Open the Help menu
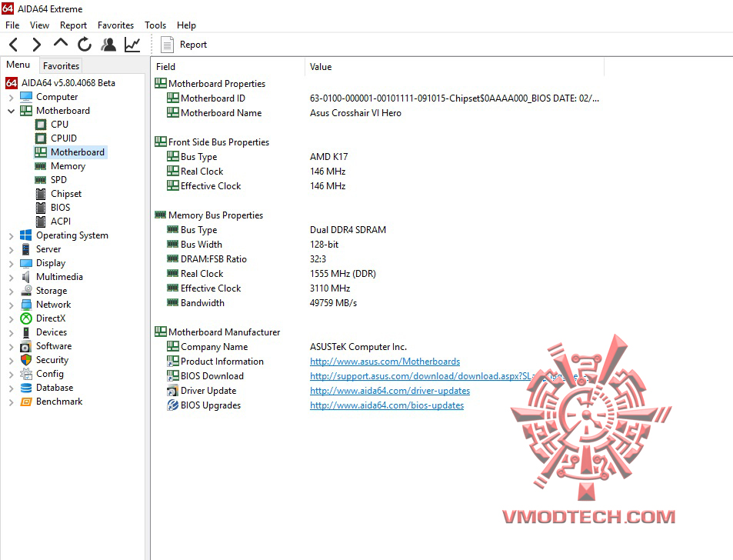 coord(186,25)
